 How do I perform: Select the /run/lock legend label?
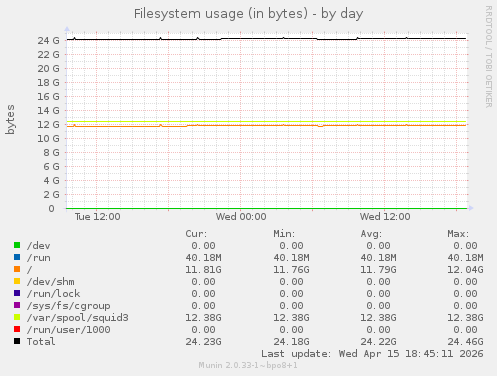click(x=54, y=294)
